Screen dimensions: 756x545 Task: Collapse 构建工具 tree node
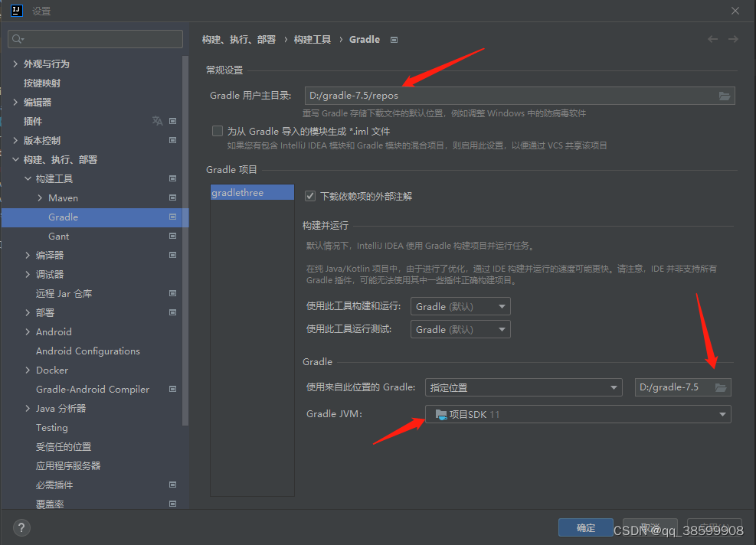point(28,178)
